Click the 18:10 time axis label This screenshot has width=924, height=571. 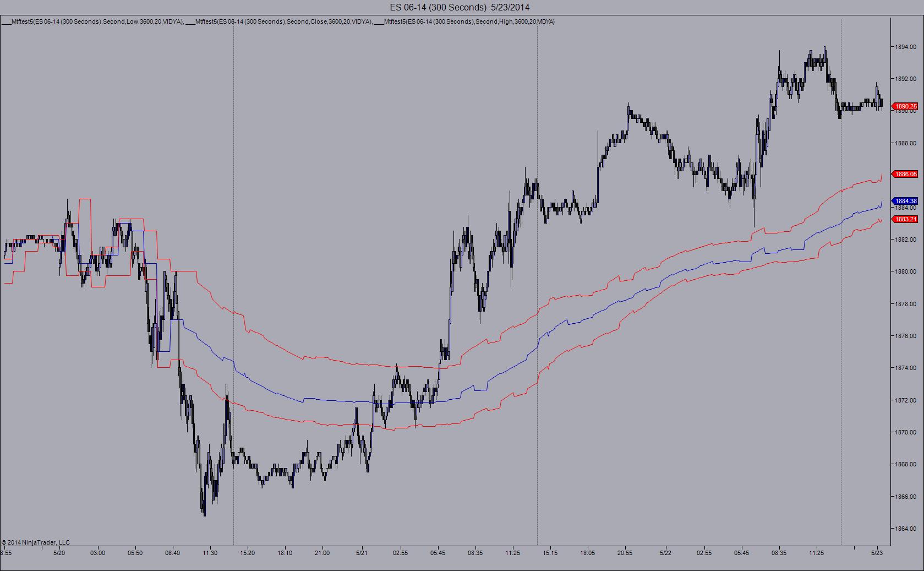point(285,553)
